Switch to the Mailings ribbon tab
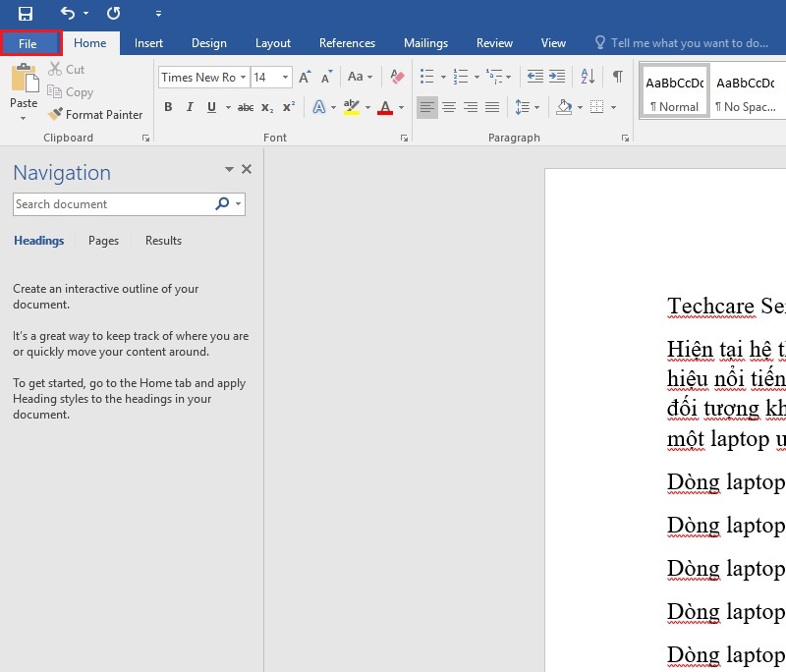This screenshot has height=672, width=786. point(425,42)
